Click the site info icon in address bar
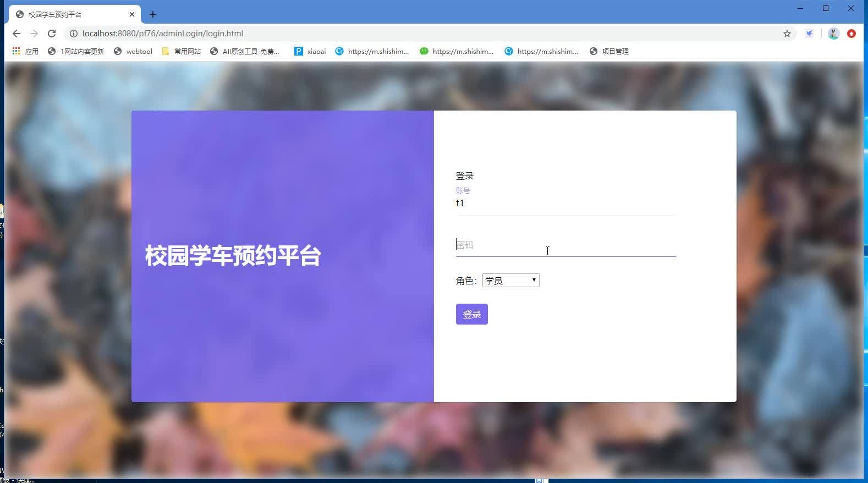The width and height of the screenshot is (868, 483). 73,34
